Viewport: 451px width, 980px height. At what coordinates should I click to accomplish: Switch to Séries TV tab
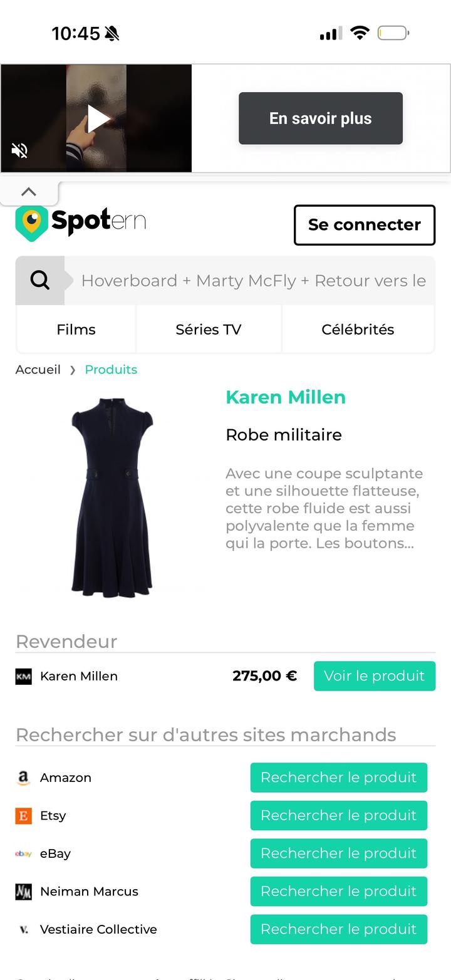pos(208,330)
